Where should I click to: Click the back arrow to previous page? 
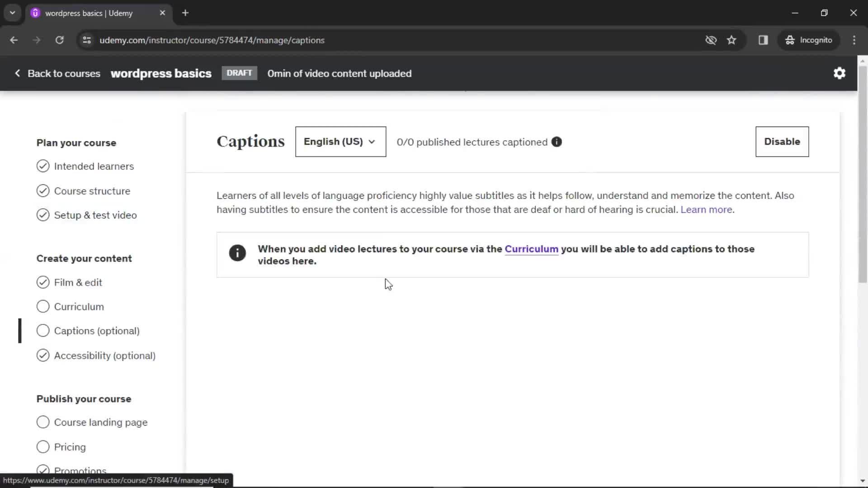(14, 40)
